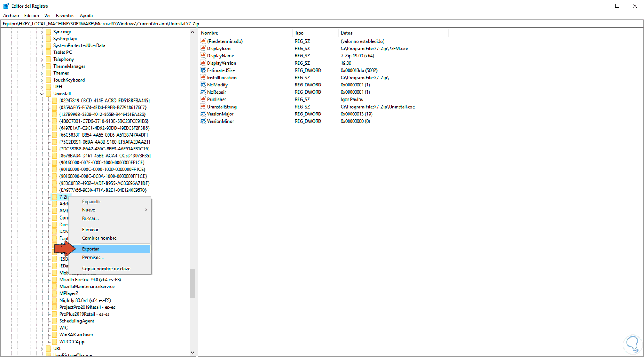Image resolution: width=644 pixels, height=357 pixels.
Task: Click the folder icon of WUCCCApp key
Action: pos(54,341)
